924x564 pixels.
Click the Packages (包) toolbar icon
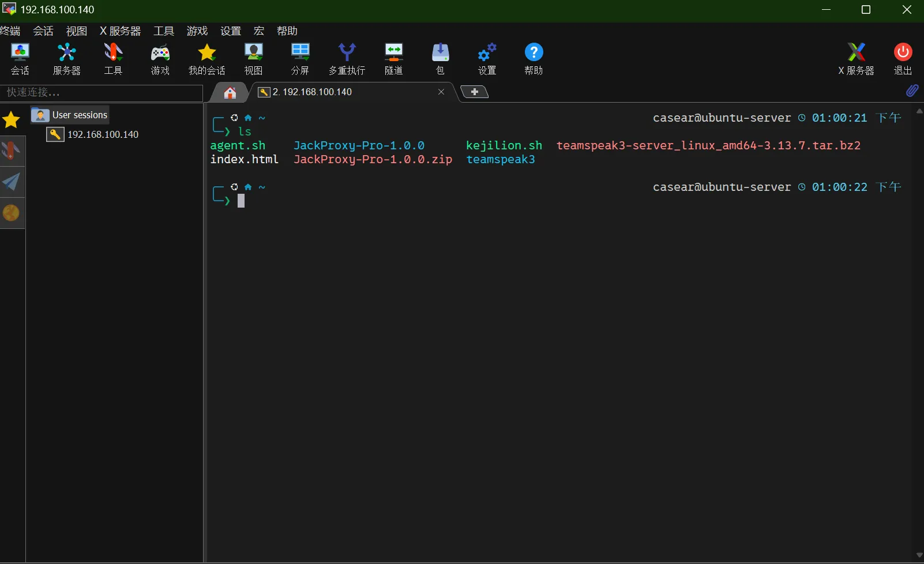(x=440, y=59)
